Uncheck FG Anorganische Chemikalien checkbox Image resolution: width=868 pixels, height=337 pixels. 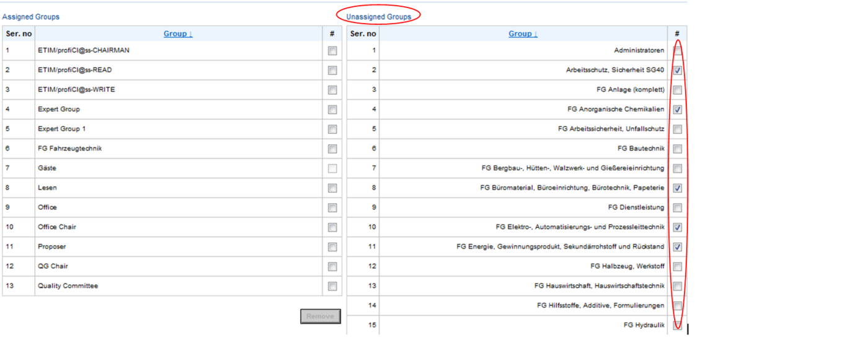[x=678, y=110]
